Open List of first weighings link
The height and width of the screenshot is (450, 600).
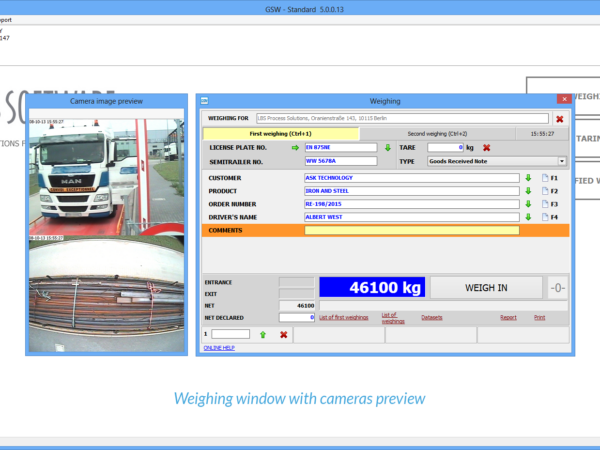[x=344, y=318]
